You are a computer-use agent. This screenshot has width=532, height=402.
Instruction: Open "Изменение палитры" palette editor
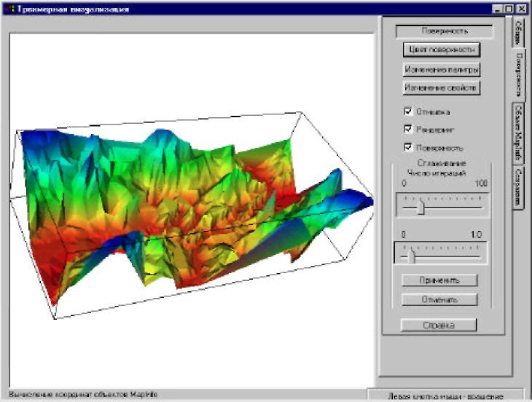tap(442, 70)
